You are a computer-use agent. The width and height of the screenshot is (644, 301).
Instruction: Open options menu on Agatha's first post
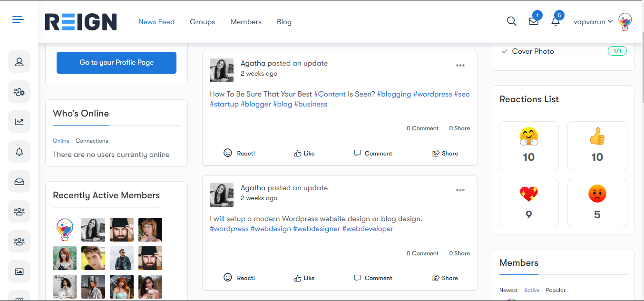tap(460, 65)
